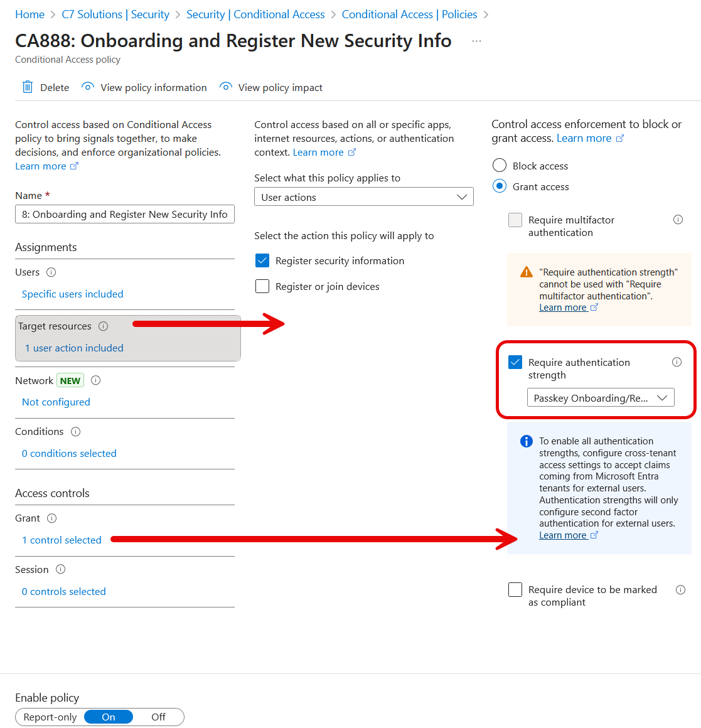Switch Enable policy to Report-only
701x728 pixels.
coord(50,717)
